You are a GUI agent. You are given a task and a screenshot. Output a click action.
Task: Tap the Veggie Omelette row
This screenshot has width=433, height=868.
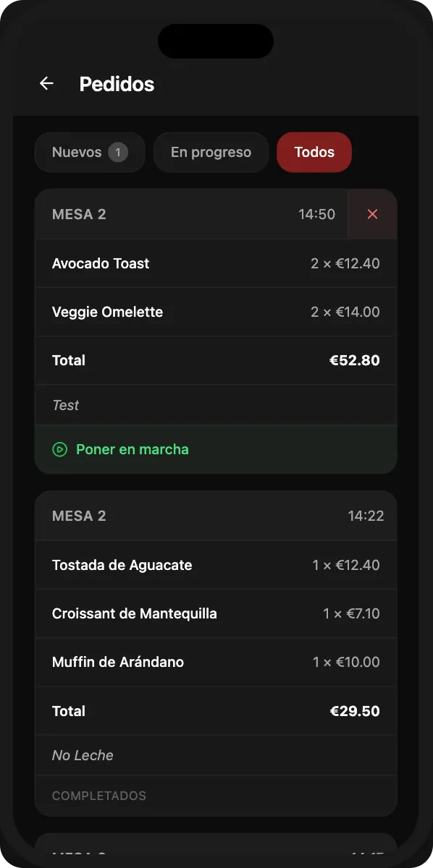[x=216, y=312]
